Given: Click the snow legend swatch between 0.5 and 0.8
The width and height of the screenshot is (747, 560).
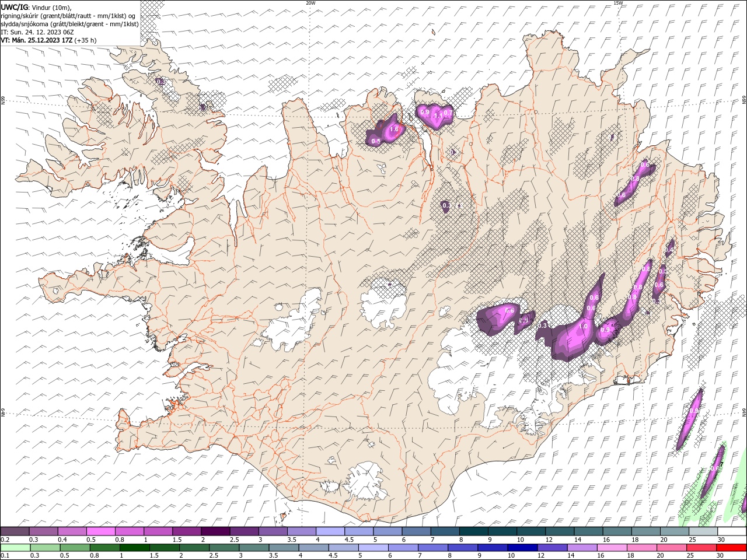Looking at the screenshot, I should pos(101,531).
